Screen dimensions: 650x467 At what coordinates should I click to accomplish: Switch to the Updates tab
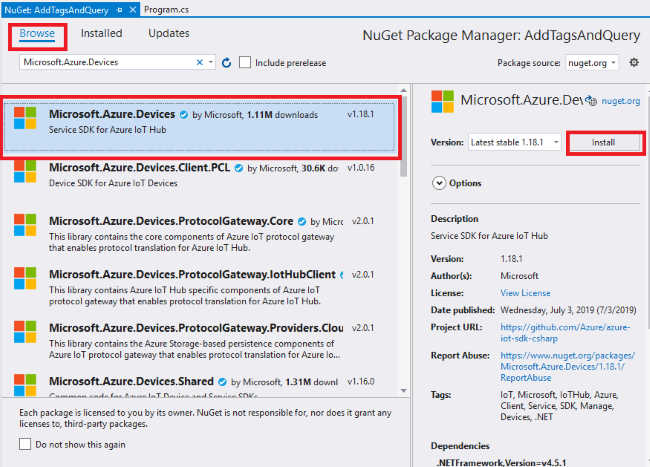[x=168, y=34]
